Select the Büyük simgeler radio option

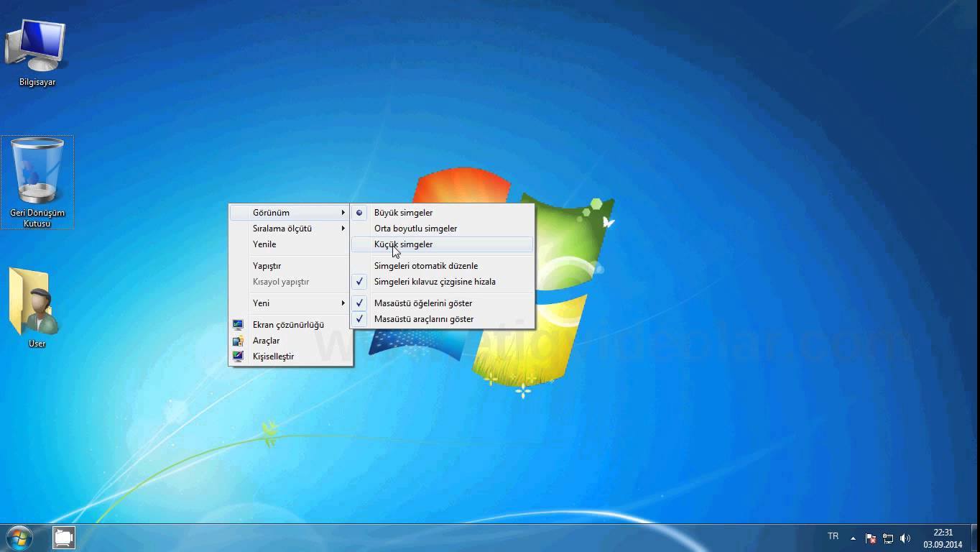coord(442,213)
